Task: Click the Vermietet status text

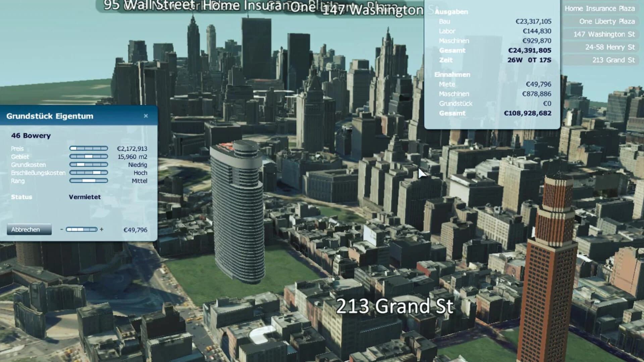Action: pos(84,197)
